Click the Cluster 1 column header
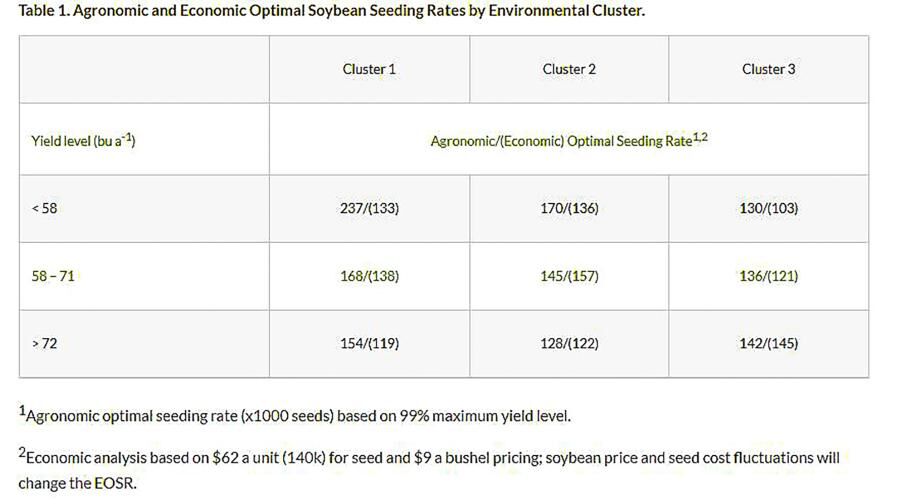Image resolution: width=901 pixels, height=504 pixels. coord(369,69)
